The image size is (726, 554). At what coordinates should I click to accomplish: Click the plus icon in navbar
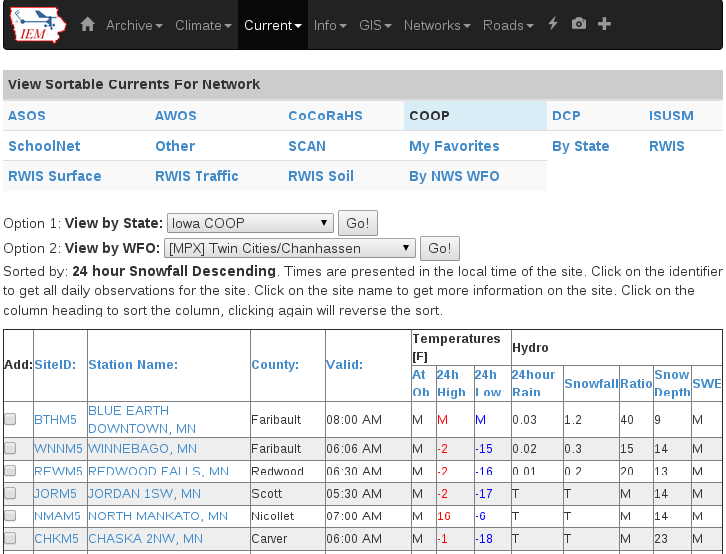(604, 24)
